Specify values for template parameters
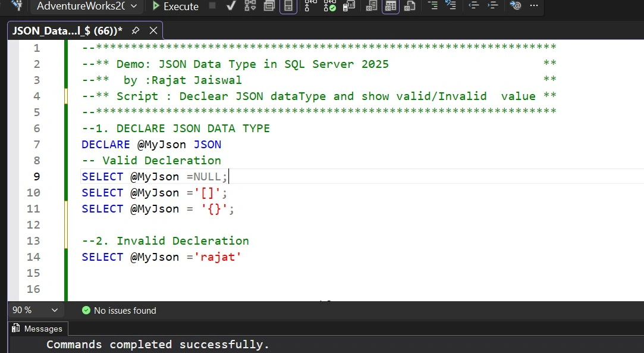This screenshot has width=644, height=353. (x=516, y=5)
